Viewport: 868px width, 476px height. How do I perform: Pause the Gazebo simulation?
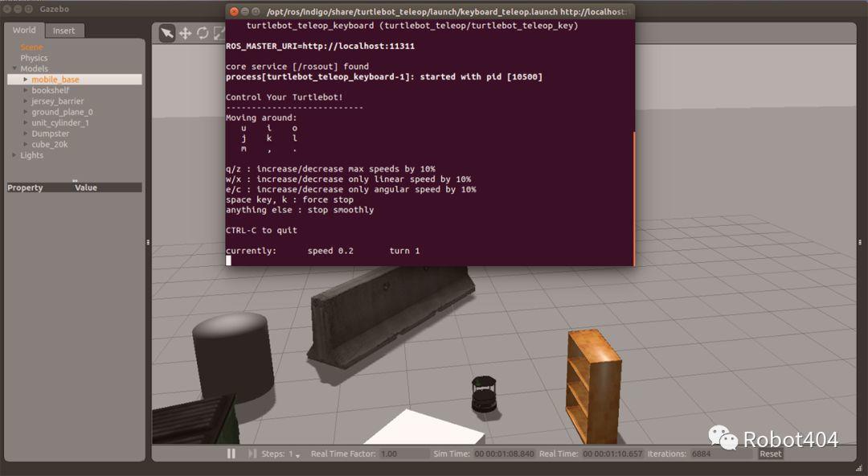pyautogui.click(x=231, y=453)
